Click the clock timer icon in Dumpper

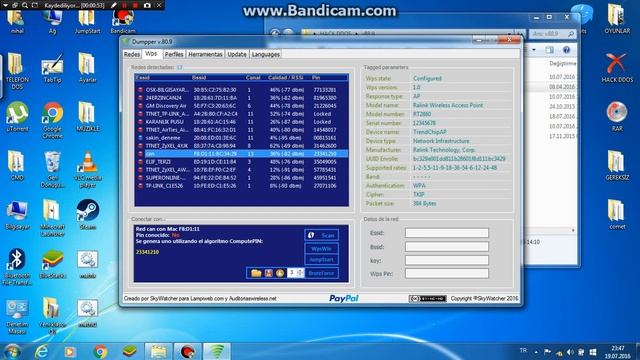[x=280, y=273]
